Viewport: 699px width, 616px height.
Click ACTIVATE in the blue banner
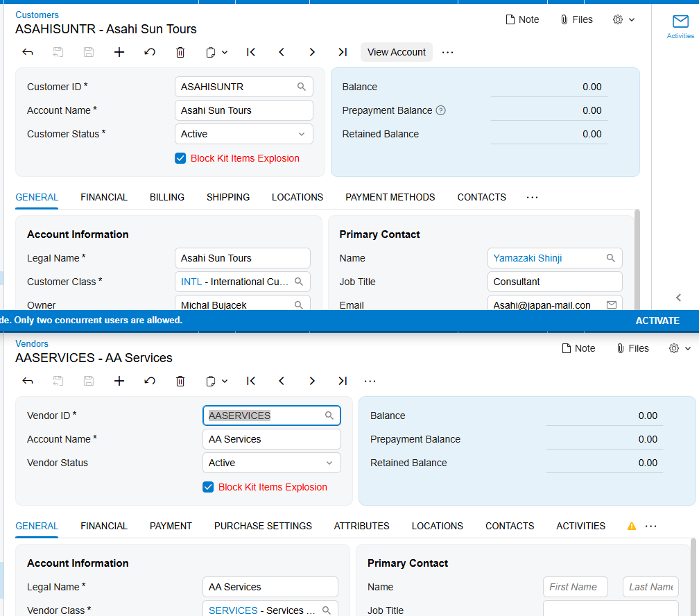657,320
